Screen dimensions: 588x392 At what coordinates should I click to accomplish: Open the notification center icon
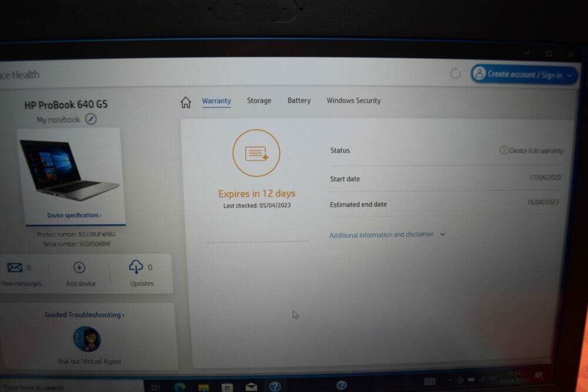click(x=539, y=376)
